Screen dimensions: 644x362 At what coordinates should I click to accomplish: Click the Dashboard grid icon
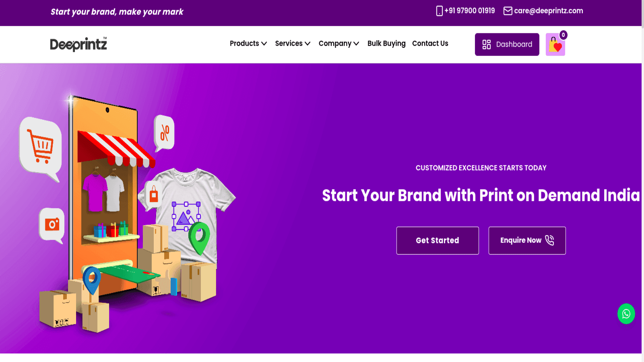pos(487,44)
